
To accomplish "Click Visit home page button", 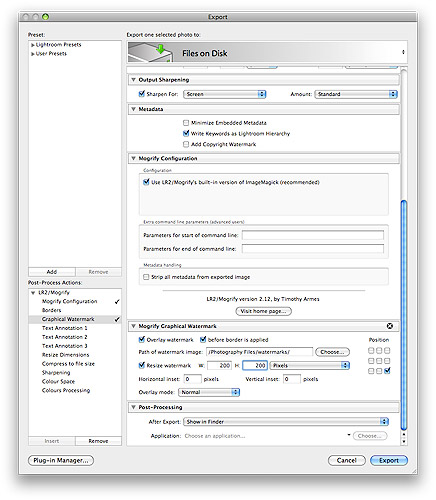I will pos(263,311).
